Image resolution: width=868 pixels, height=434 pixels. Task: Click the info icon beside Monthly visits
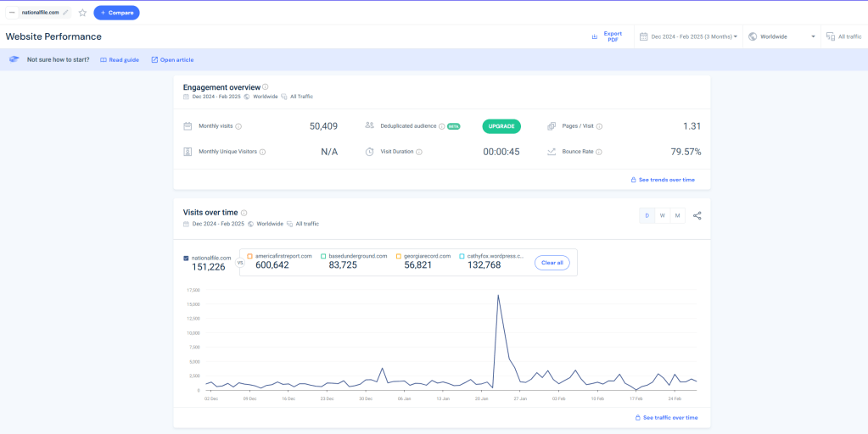coord(238,126)
